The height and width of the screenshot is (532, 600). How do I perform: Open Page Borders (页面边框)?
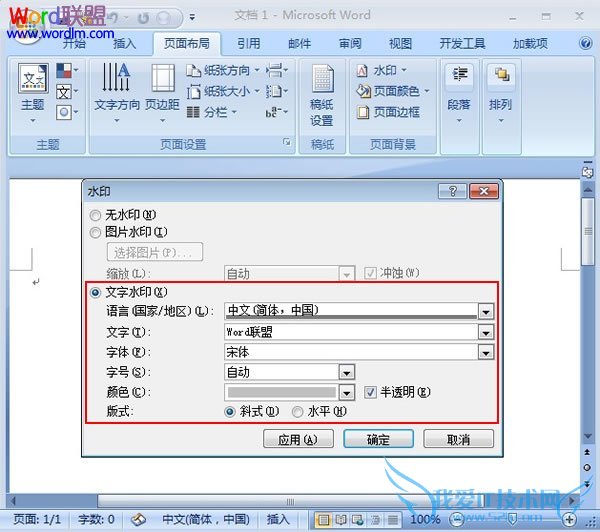pos(388,112)
